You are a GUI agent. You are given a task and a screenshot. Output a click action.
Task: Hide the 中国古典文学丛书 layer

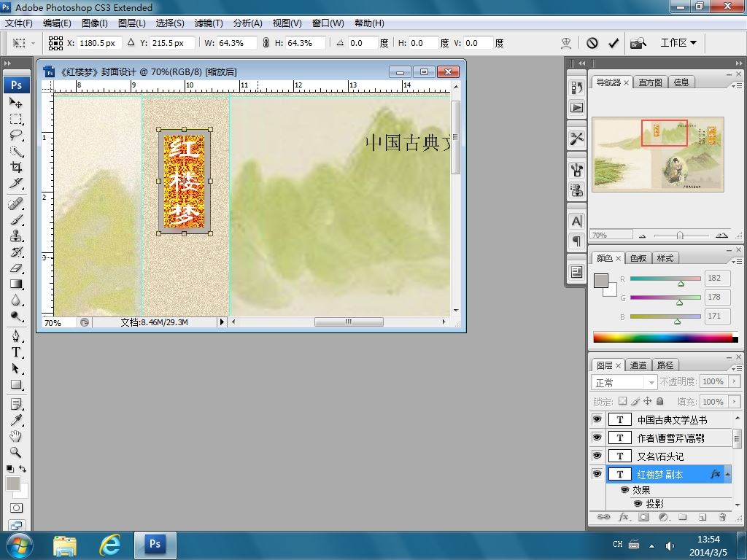[x=597, y=419]
